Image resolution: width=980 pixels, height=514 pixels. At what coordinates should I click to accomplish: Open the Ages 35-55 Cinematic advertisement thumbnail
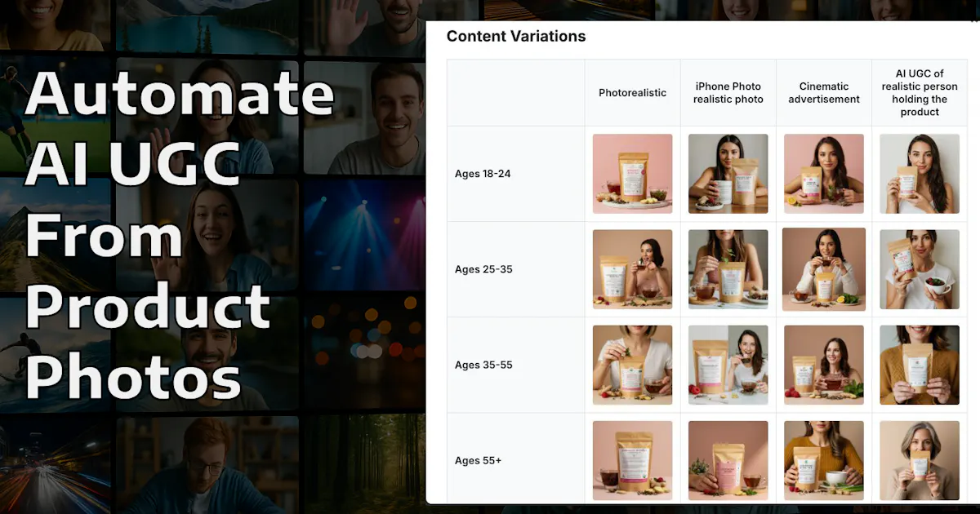pos(824,365)
